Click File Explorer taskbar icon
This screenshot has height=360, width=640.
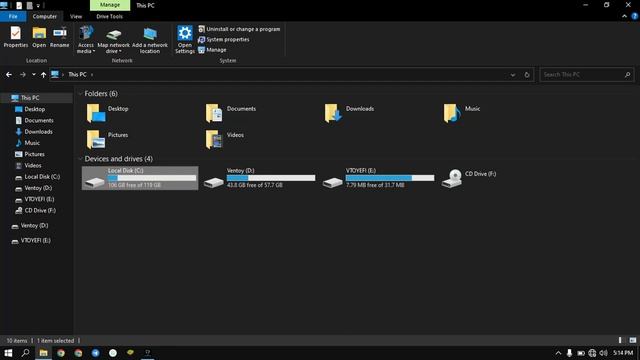point(43,353)
